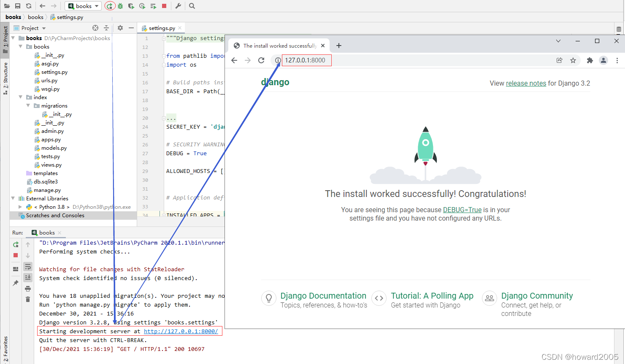Click the Print icon in Run console

[28, 289]
